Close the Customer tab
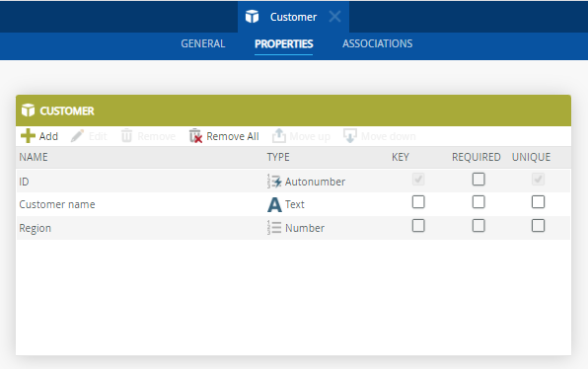588x369 pixels. (x=334, y=17)
